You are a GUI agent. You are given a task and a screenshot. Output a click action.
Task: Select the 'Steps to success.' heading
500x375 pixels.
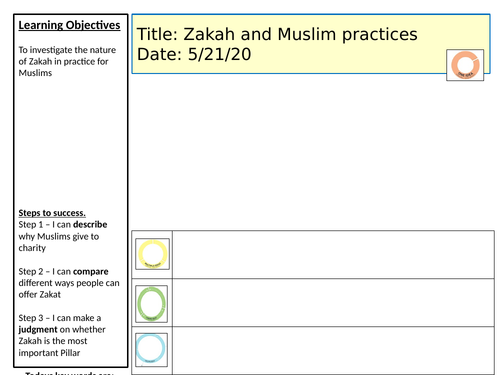(52, 213)
